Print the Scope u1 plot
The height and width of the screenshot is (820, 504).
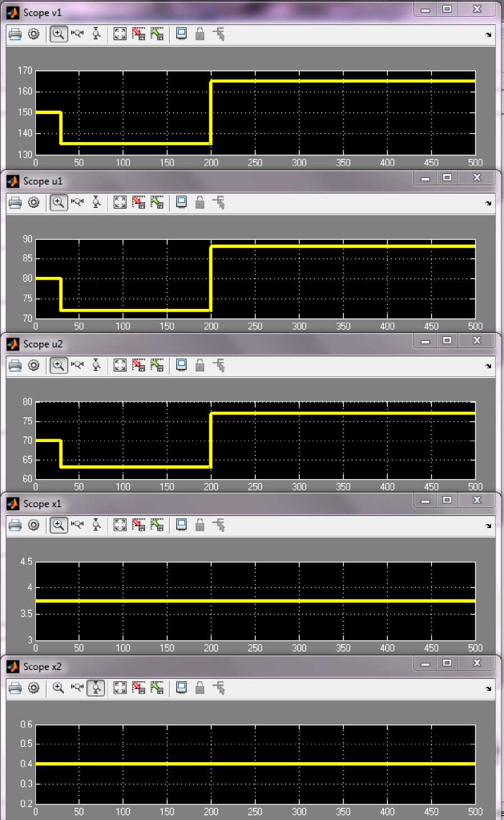click(15, 203)
